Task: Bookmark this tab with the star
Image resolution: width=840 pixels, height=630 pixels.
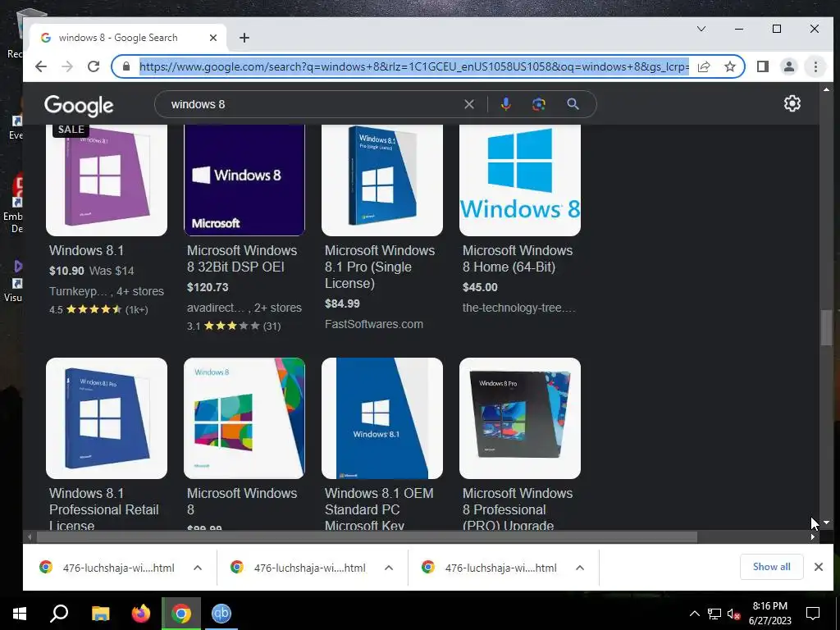Action: click(729, 66)
